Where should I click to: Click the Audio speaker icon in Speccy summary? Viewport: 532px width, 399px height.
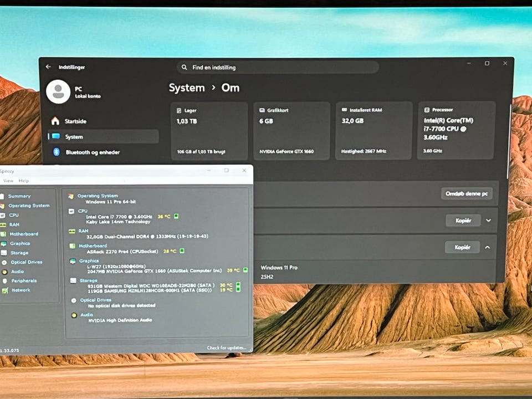(x=74, y=315)
